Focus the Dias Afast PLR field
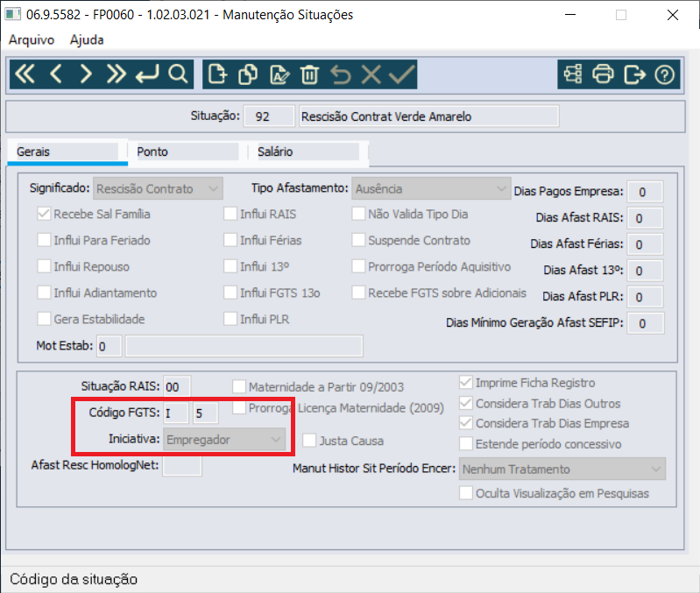Image resolution: width=700 pixels, height=593 pixels. (x=645, y=297)
